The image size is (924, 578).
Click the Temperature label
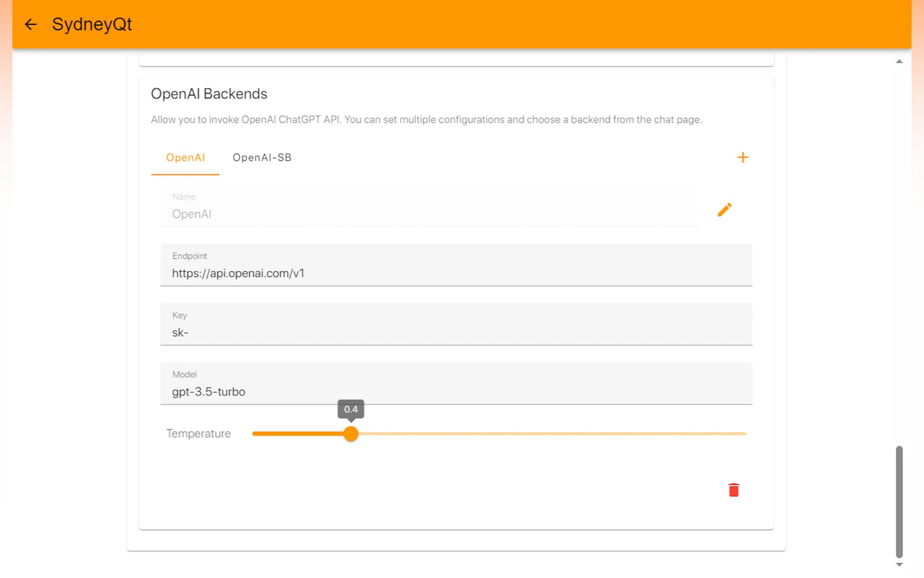pyautogui.click(x=198, y=433)
